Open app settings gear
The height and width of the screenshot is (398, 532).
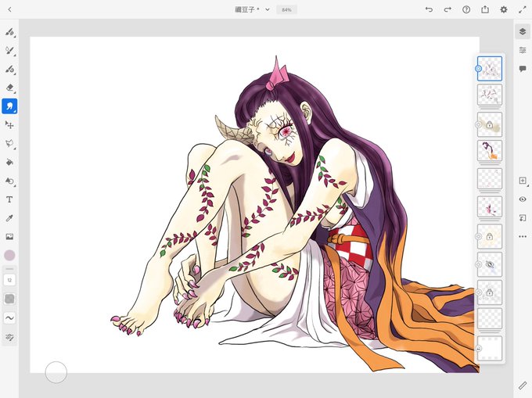pyautogui.click(x=504, y=9)
